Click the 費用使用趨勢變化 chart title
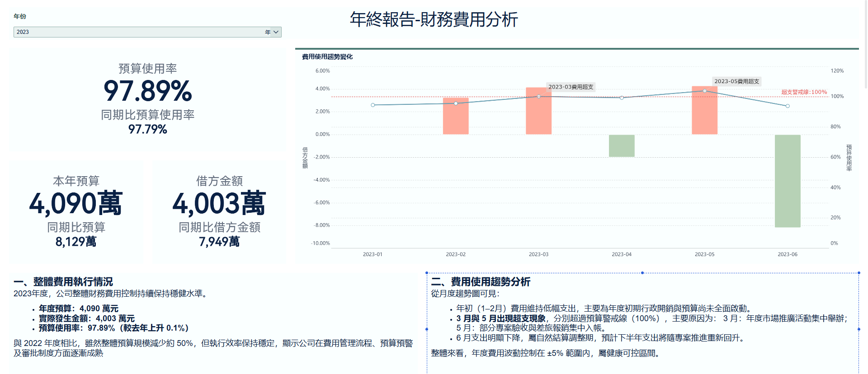 point(327,57)
